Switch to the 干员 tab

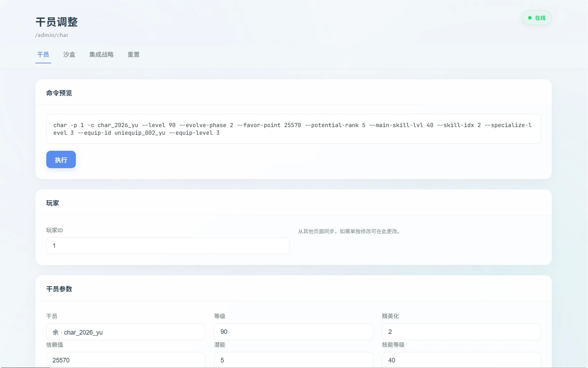coord(43,55)
